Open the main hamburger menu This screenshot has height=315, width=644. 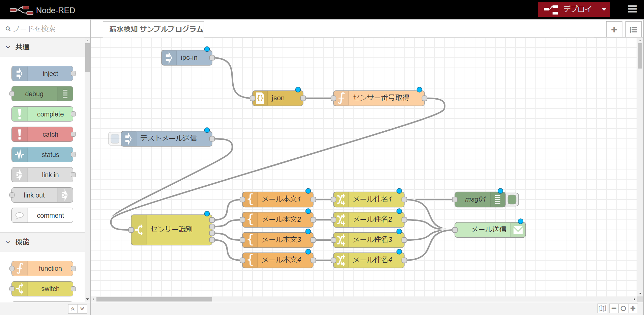tap(633, 9)
